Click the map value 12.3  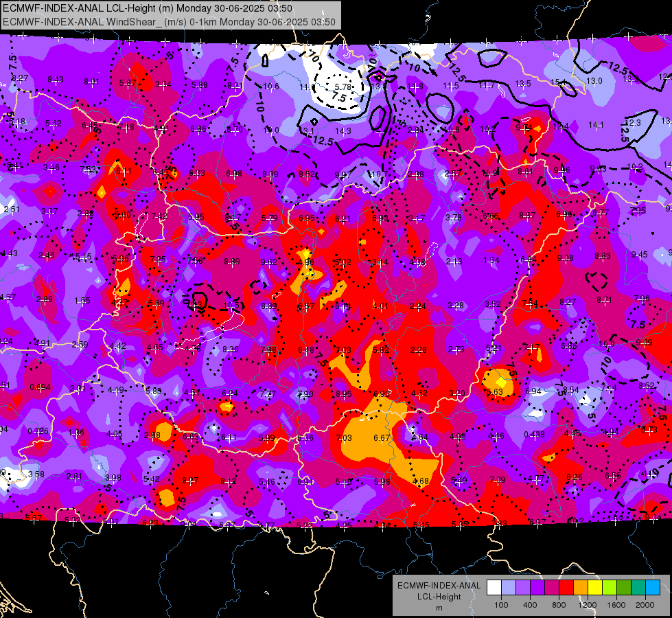point(633,123)
